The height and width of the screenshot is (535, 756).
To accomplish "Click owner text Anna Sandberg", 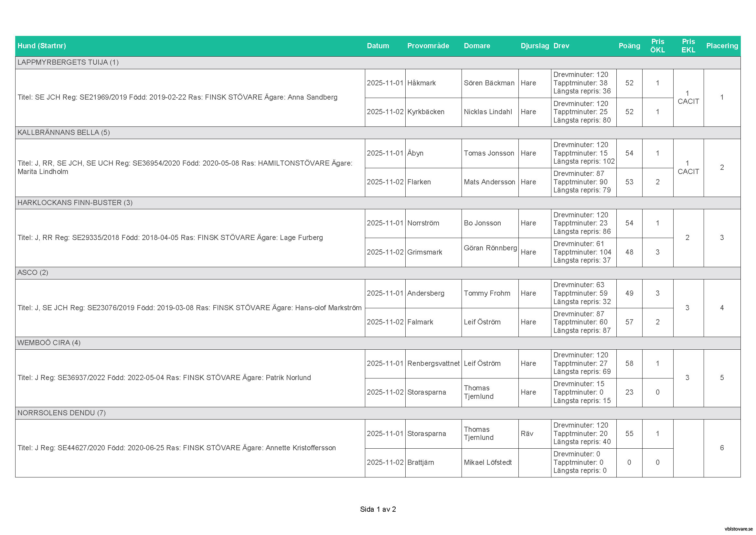I will click(312, 97).
